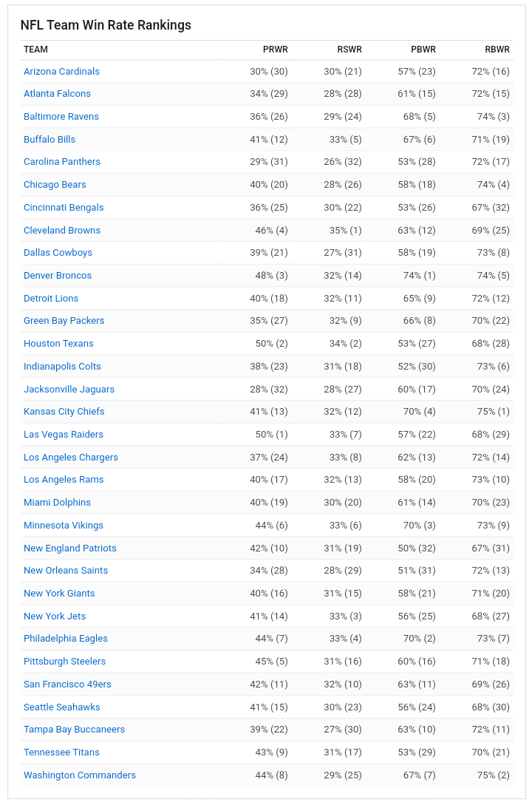Screen dimensions: 532x805
Task: Select the Buffalo Bills link
Action: (x=50, y=139)
